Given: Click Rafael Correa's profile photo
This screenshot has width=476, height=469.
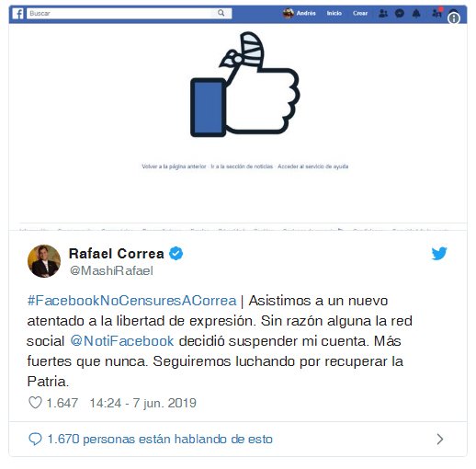Looking at the screenshot, I should click(x=44, y=261).
